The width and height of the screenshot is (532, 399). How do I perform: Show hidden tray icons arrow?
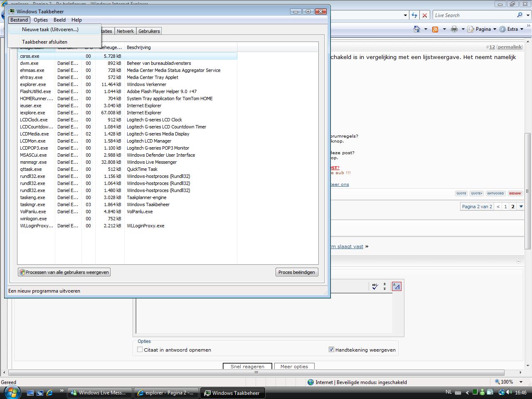(x=467, y=392)
